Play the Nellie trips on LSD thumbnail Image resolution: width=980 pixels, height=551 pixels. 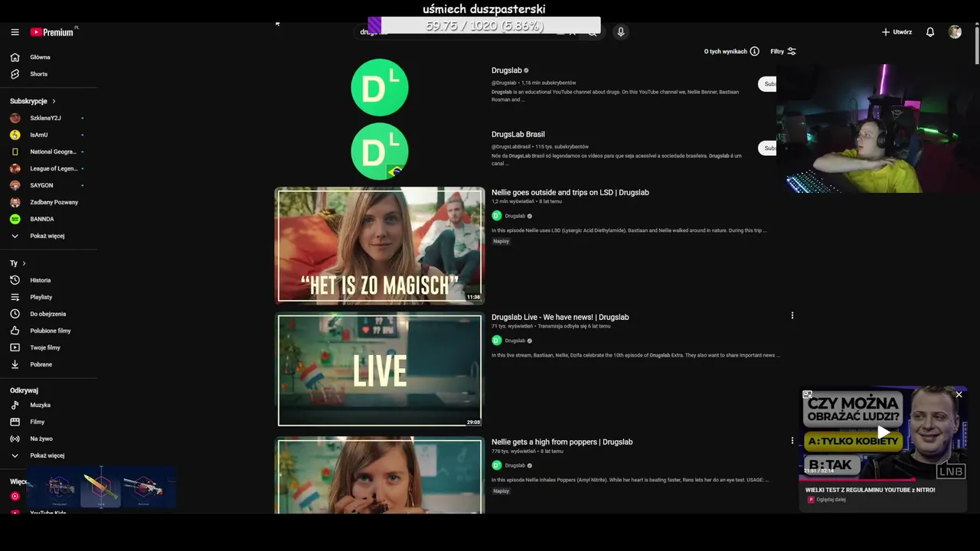click(x=380, y=246)
